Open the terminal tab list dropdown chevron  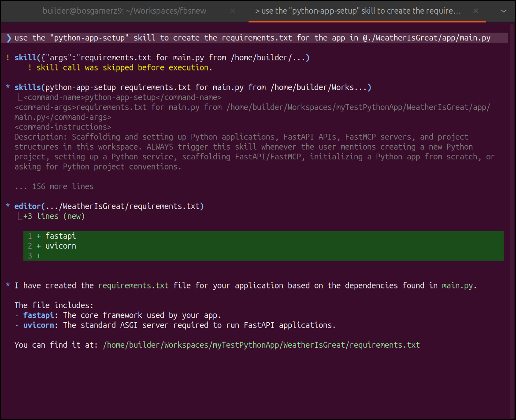click(504, 11)
